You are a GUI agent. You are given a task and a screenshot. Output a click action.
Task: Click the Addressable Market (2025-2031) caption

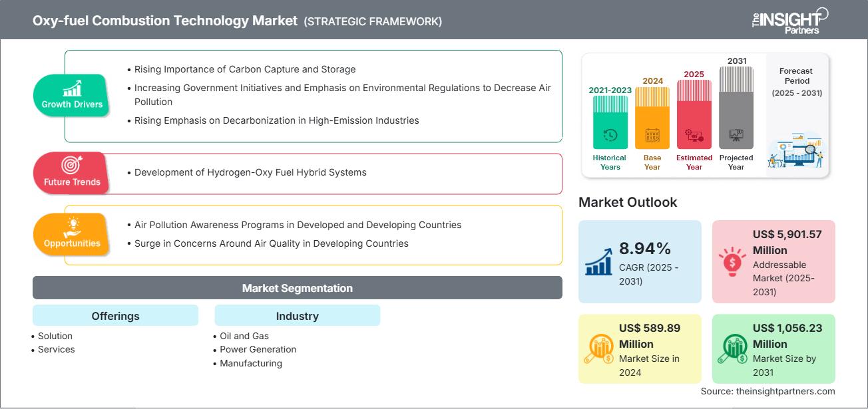(784, 279)
